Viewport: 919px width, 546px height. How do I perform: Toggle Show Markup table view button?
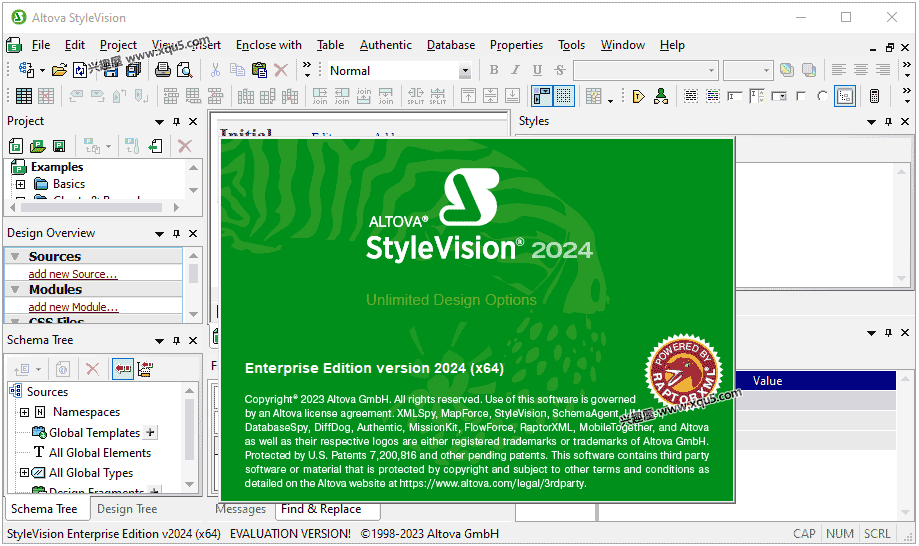click(x=542, y=96)
